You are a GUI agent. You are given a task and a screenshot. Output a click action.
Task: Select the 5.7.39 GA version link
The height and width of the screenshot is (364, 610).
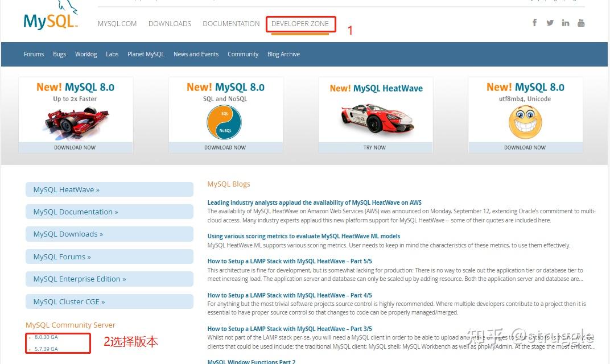[x=46, y=349]
